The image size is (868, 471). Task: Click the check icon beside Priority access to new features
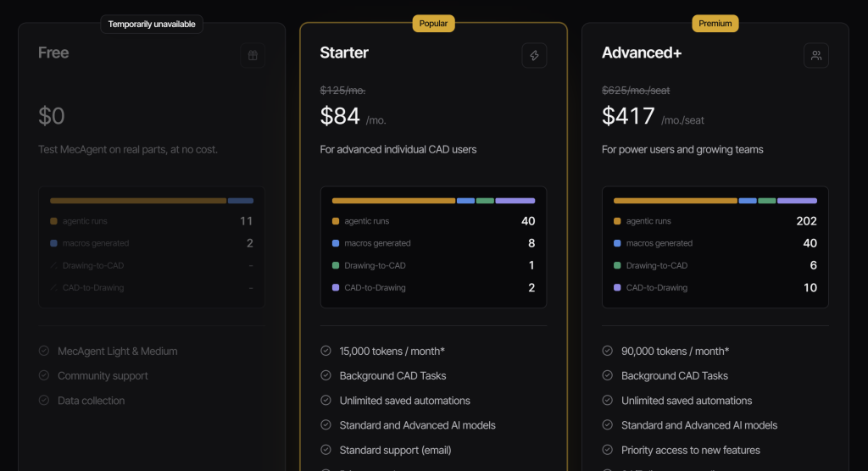click(x=607, y=450)
